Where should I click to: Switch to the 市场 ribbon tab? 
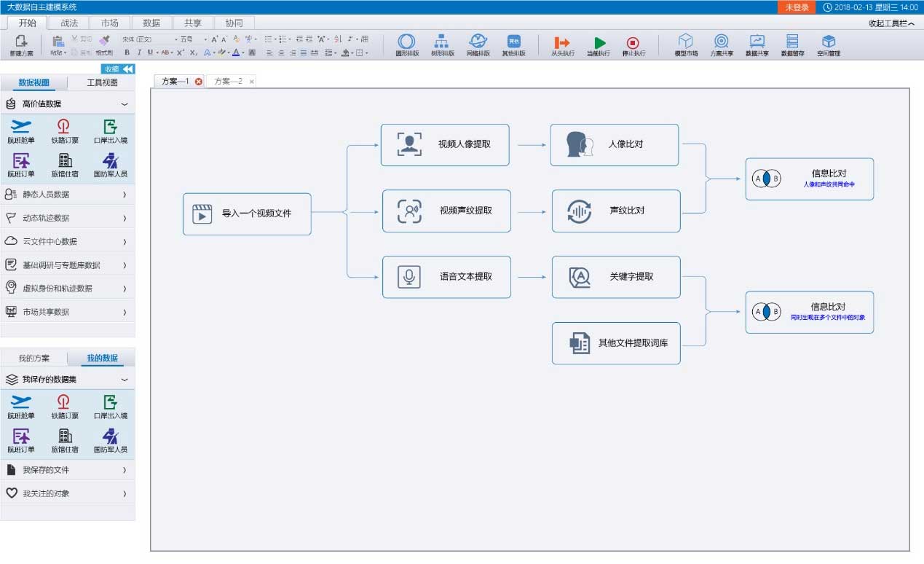110,23
